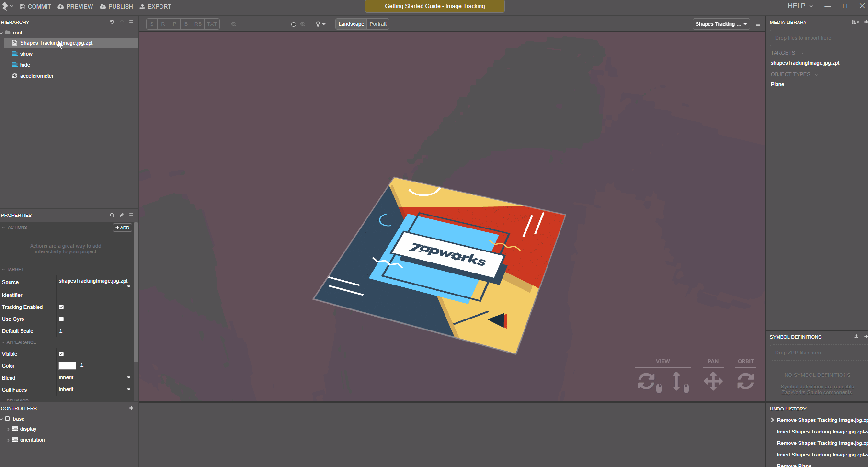Screen dimensions: 868x467
Task: Click the ORBIT icon
Action: 746,381
